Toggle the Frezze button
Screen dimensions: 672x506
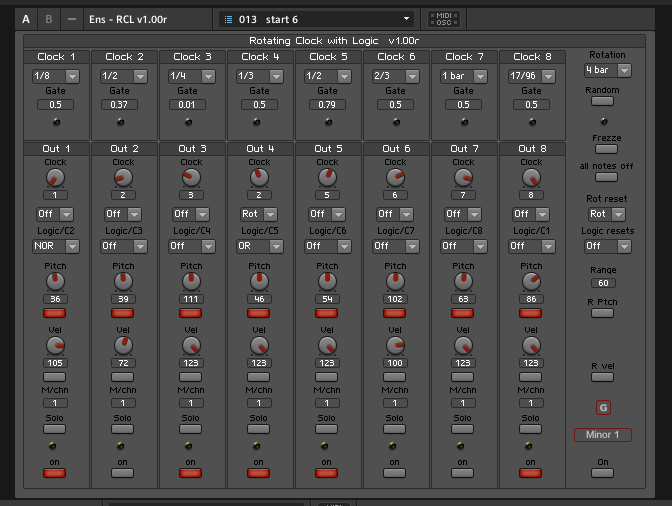click(x=606, y=150)
